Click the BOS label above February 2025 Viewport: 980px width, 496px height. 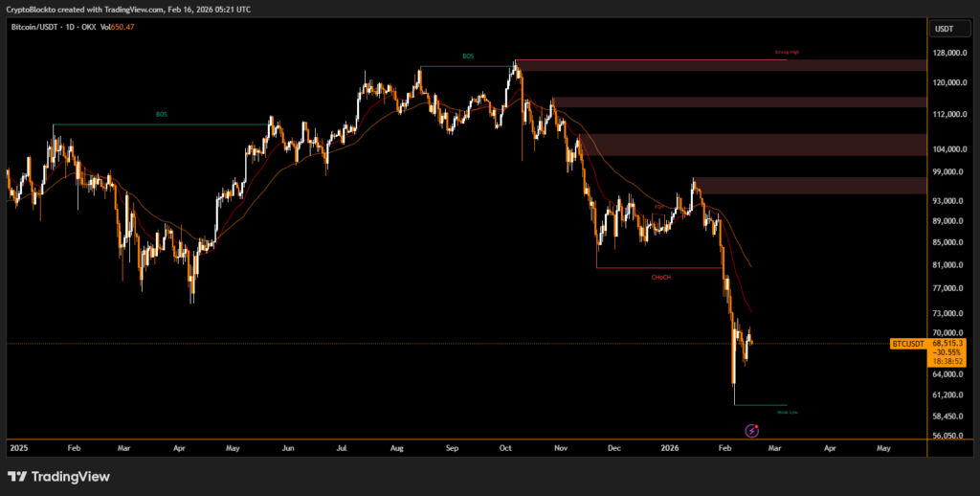[x=161, y=115]
